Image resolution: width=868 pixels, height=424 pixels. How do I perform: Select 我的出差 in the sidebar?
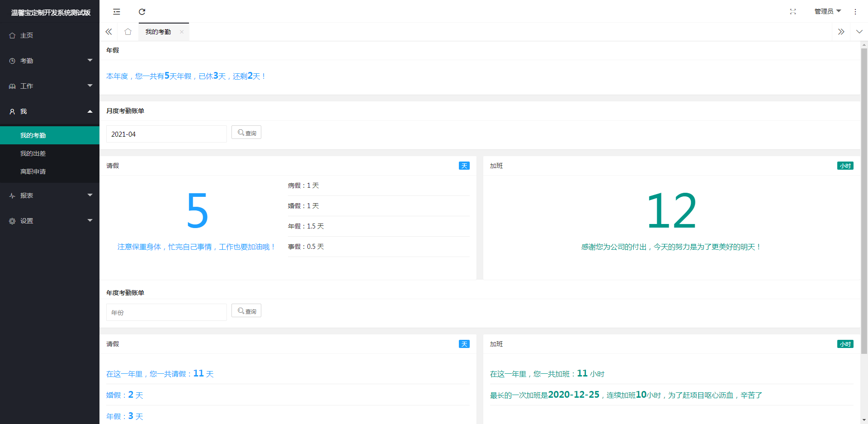[x=33, y=153]
